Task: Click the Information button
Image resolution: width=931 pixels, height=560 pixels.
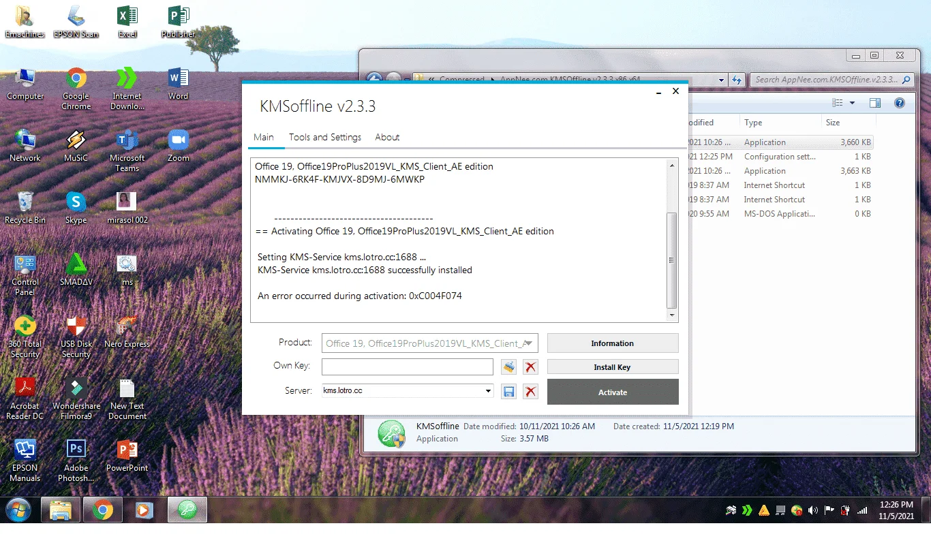Action: 613,343
